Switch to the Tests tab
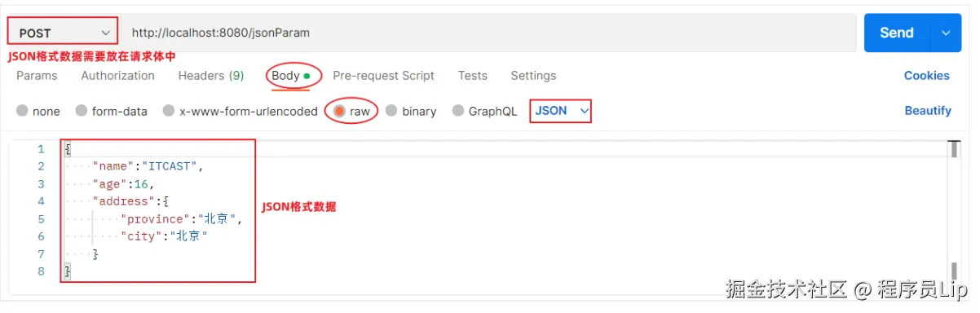This screenshot has width=980, height=313. 473,76
